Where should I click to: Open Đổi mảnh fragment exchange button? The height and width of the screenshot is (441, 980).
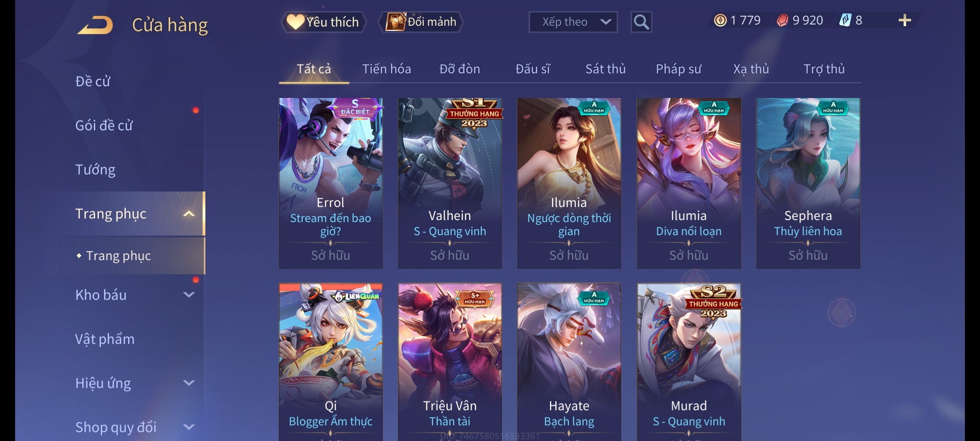421,22
